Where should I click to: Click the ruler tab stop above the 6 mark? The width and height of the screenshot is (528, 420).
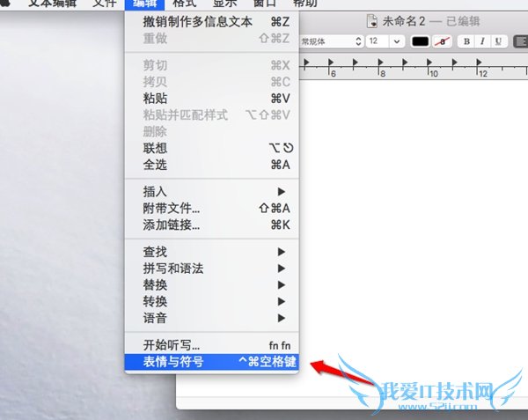coord(331,63)
